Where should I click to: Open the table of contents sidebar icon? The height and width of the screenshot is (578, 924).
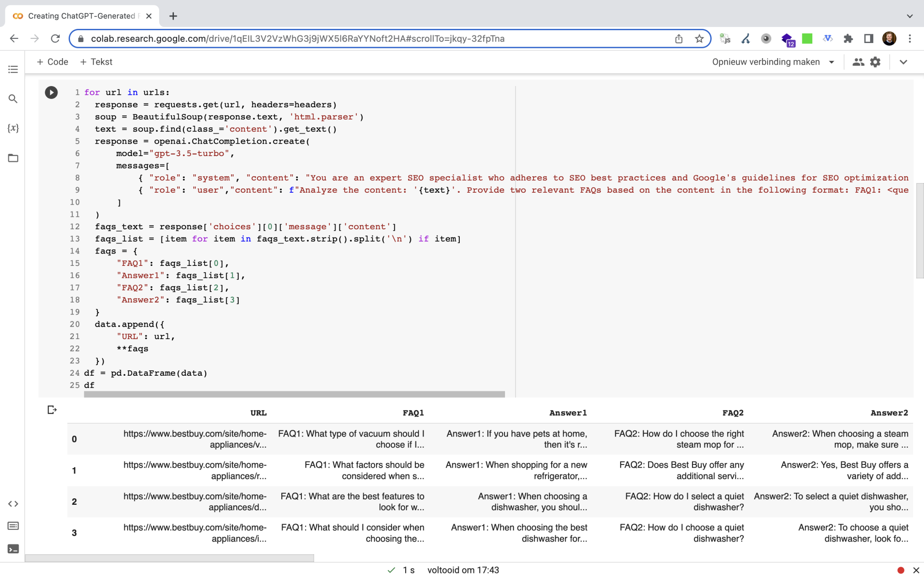click(x=13, y=69)
